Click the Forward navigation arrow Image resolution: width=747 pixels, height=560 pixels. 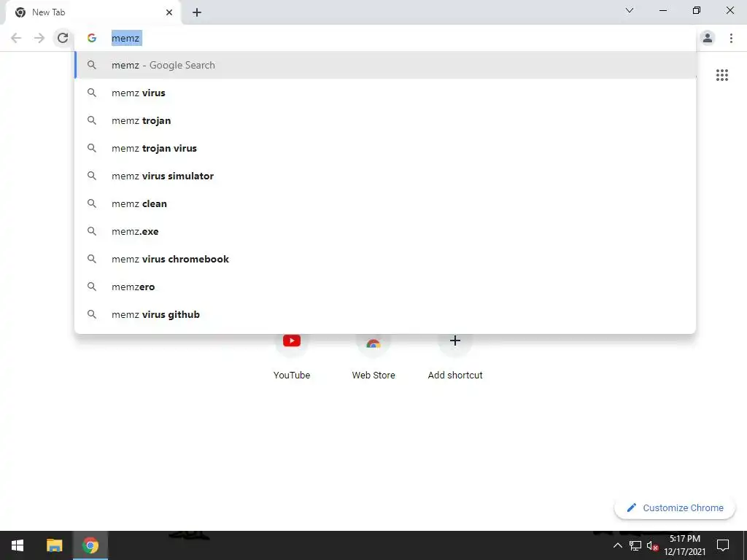[39, 38]
